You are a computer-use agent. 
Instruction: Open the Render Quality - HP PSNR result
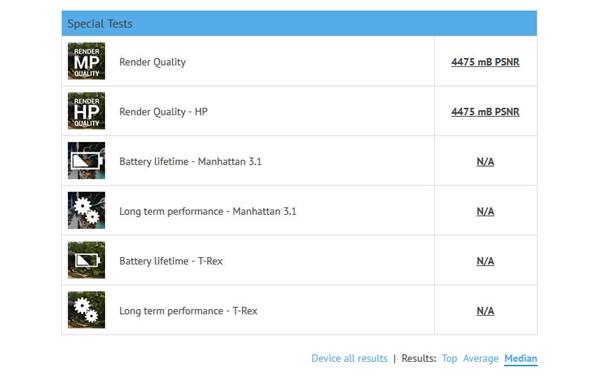point(485,112)
